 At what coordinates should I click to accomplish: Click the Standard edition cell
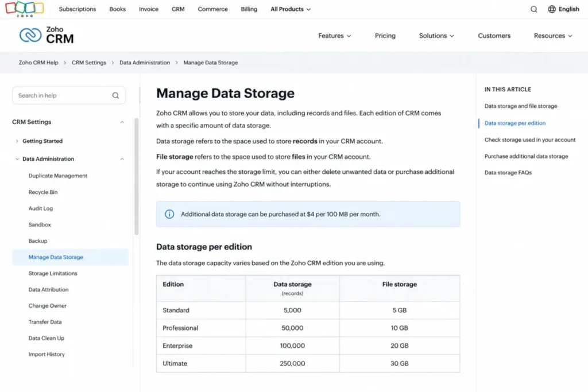[201, 311]
